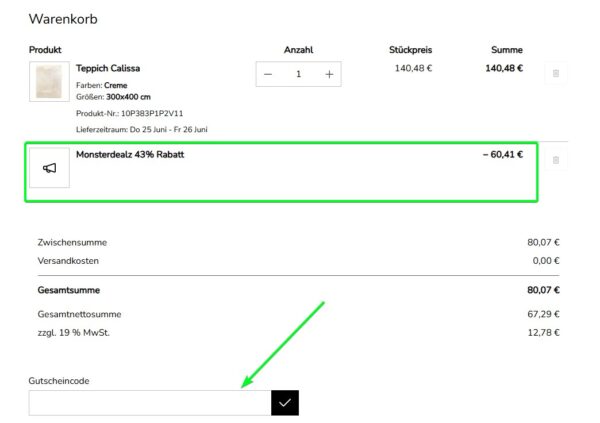Image resolution: width=600 pixels, height=423 pixels.
Task: Click the bold Summe value 140,48 €
Action: point(504,69)
